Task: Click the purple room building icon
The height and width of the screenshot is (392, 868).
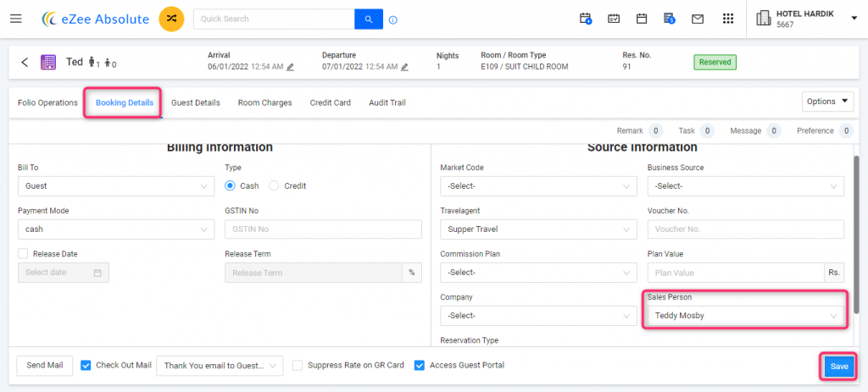Action: click(x=48, y=62)
